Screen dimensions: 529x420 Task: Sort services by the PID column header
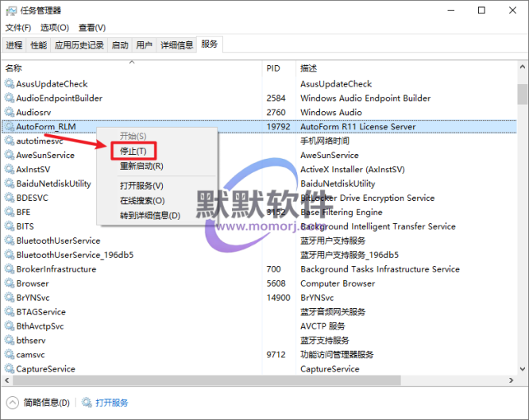pos(273,68)
